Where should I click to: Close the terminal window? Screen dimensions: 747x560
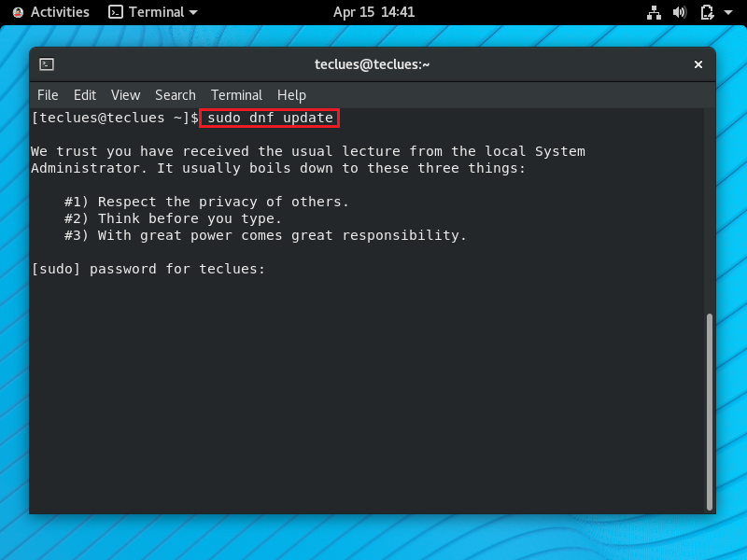pyautogui.click(x=698, y=64)
